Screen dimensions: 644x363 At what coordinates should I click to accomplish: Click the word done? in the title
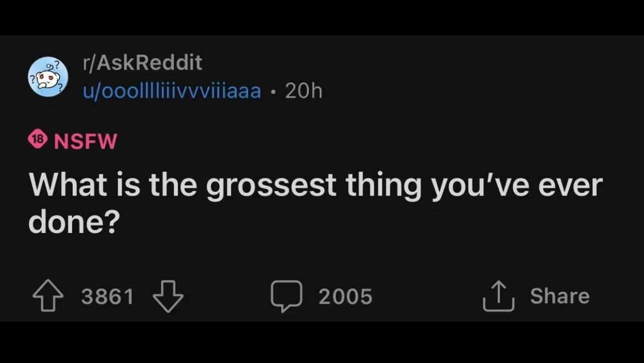click(74, 221)
